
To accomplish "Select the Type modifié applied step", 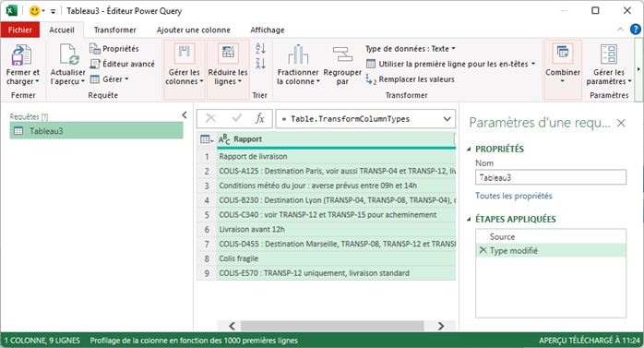I will [551, 250].
